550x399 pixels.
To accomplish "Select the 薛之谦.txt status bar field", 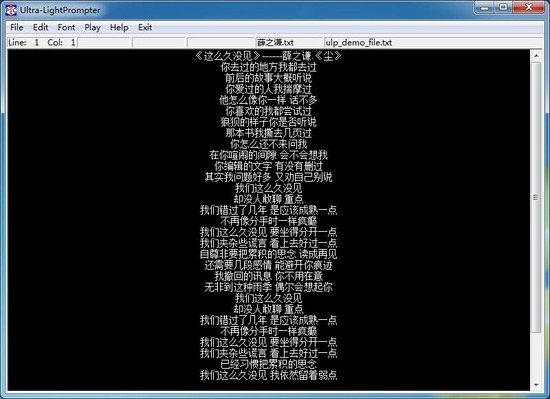I will point(289,43).
